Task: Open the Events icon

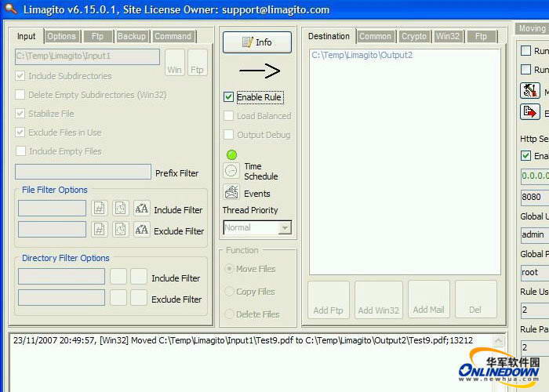Action: click(231, 192)
